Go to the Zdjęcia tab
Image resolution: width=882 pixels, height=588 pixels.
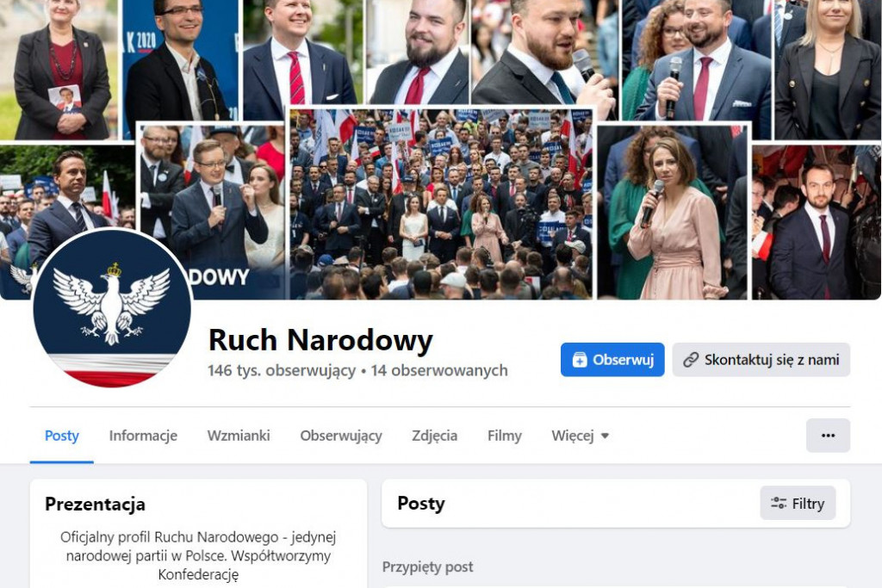(x=434, y=436)
